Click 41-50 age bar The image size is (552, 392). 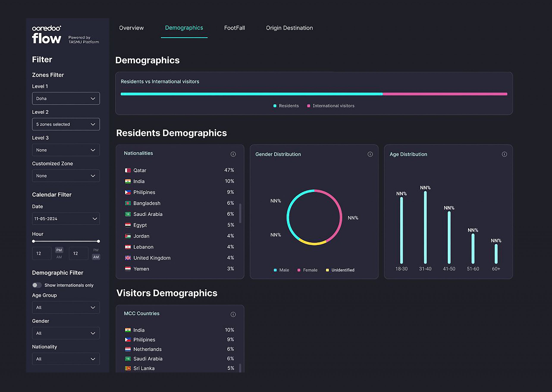click(x=449, y=238)
